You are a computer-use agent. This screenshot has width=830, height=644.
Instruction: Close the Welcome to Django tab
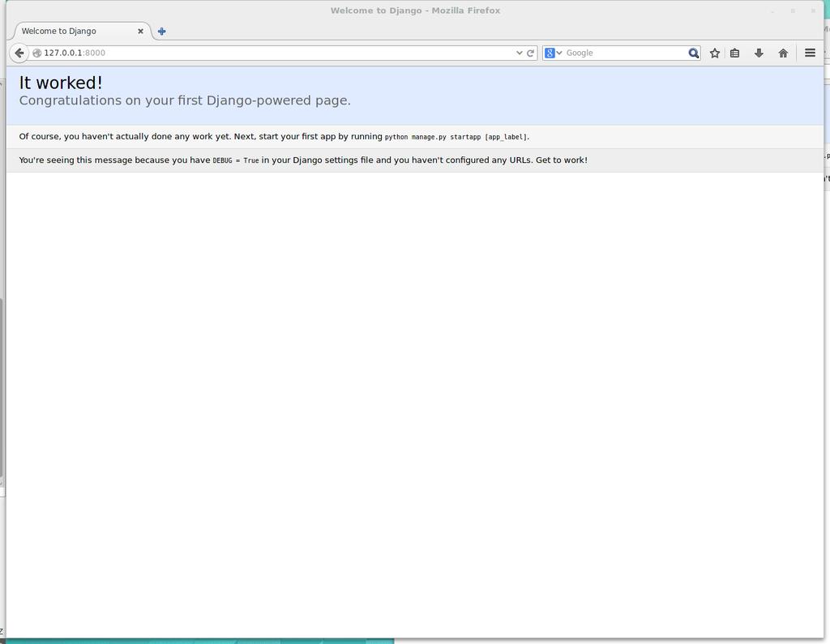pyautogui.click(x=140, y=32)
